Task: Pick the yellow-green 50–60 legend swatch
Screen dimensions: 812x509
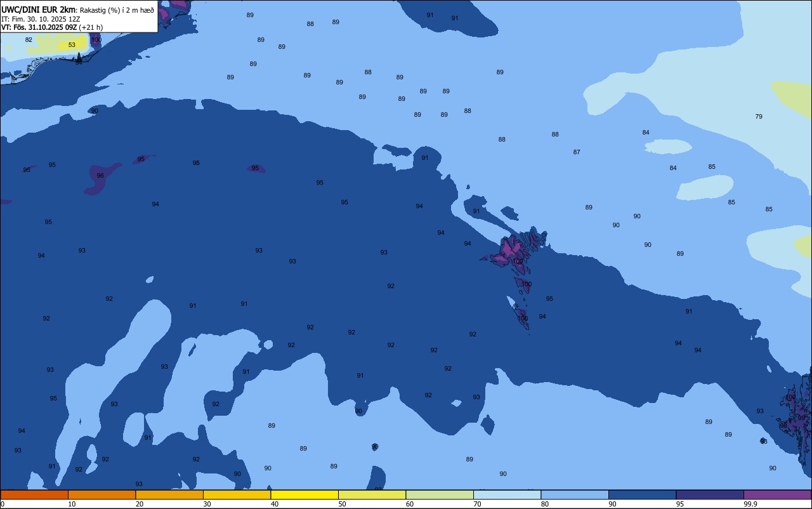Action: [372, 494]
